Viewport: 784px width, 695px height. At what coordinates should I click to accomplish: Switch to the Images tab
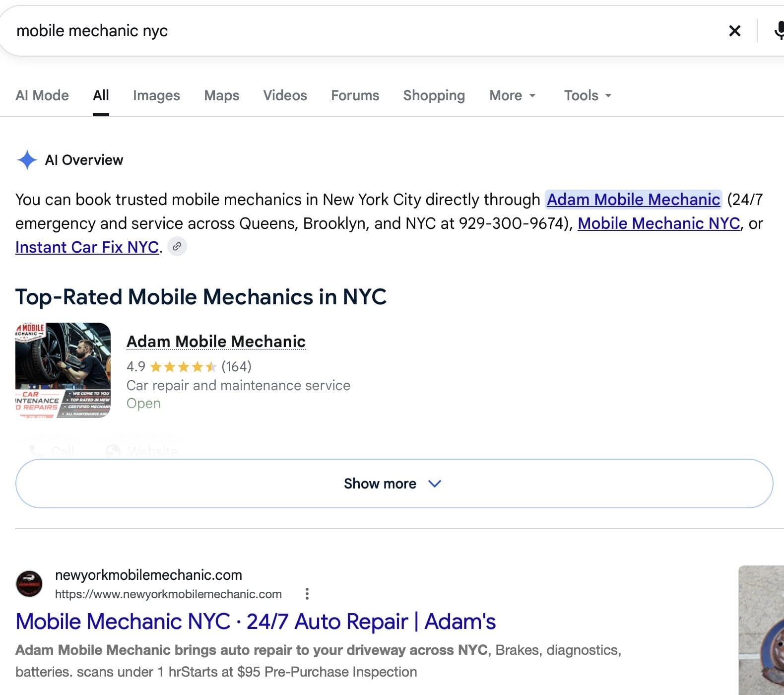click(x=156, y=95)
